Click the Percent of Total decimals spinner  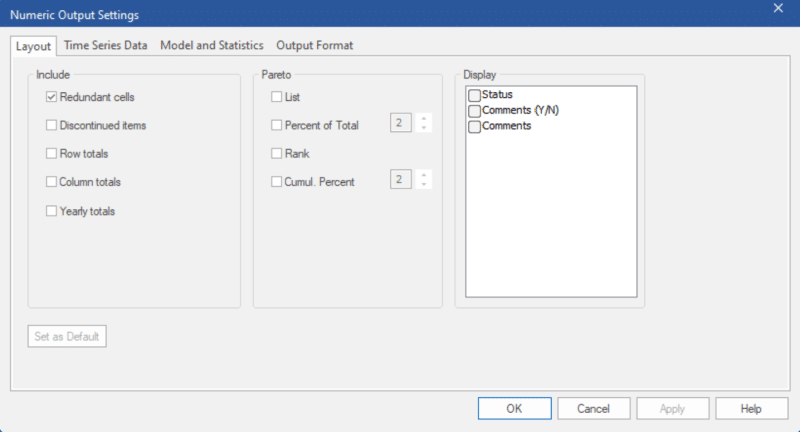(x=425, y=124)
